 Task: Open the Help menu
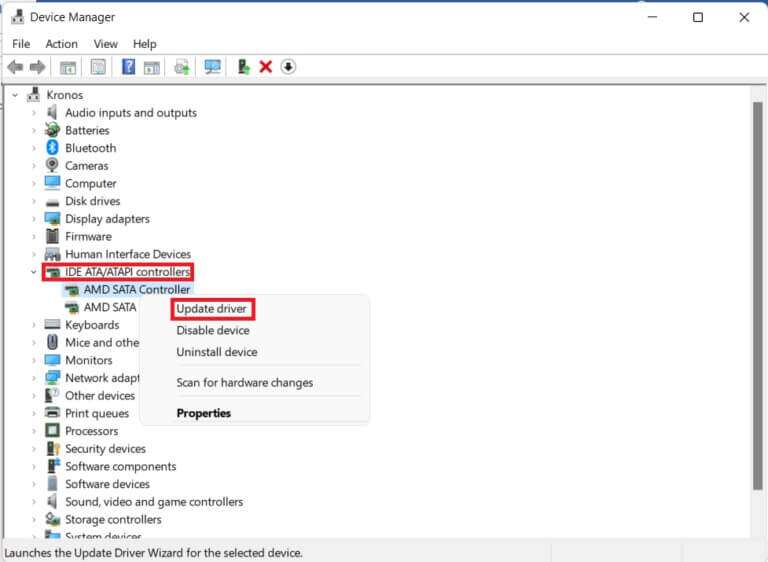coord(145,44)
